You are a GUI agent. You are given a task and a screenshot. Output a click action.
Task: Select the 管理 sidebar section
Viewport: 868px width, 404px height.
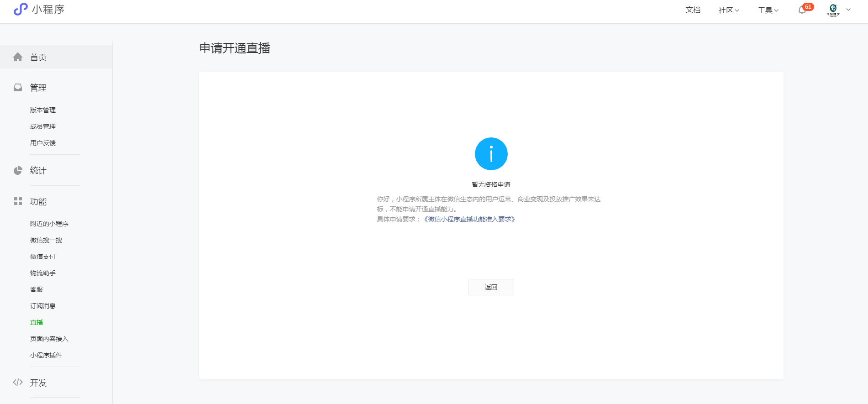click(38, 88)
